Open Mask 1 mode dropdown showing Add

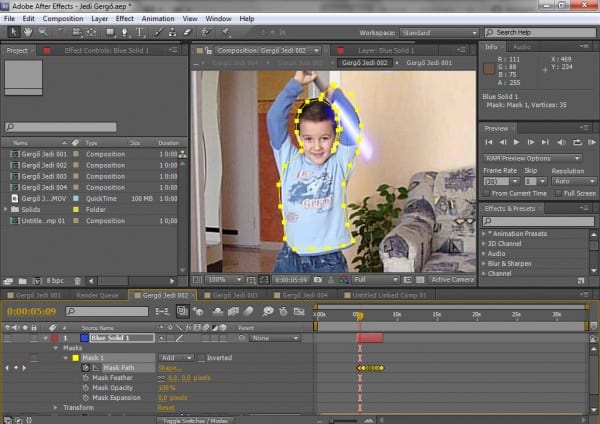coord(174,357)
